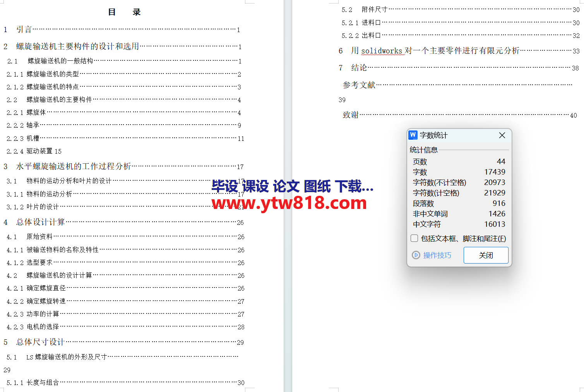Click TOC entry 1 引言
Image resolution: width=584 pixels, height=392 pixels.
122,29
